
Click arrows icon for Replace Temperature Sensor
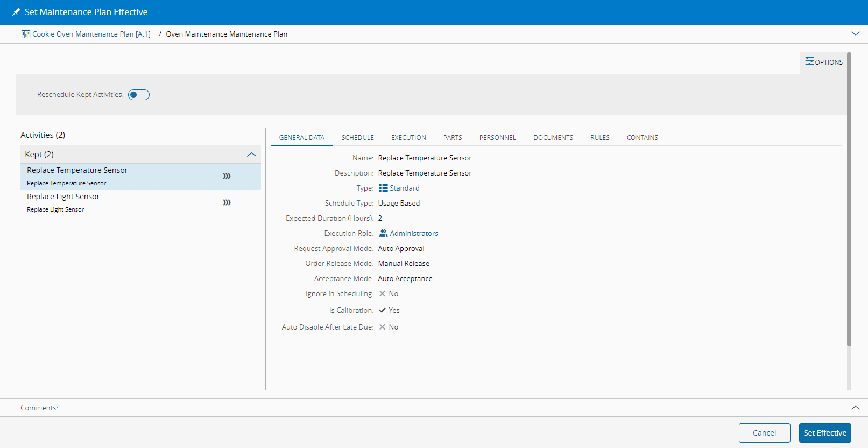coord(227,176)
